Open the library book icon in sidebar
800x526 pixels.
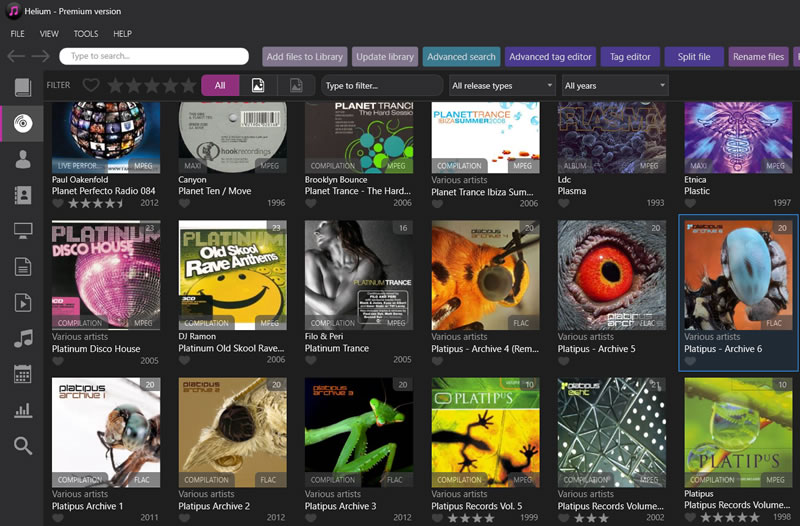pyautogui.click(x=22, y=87)
